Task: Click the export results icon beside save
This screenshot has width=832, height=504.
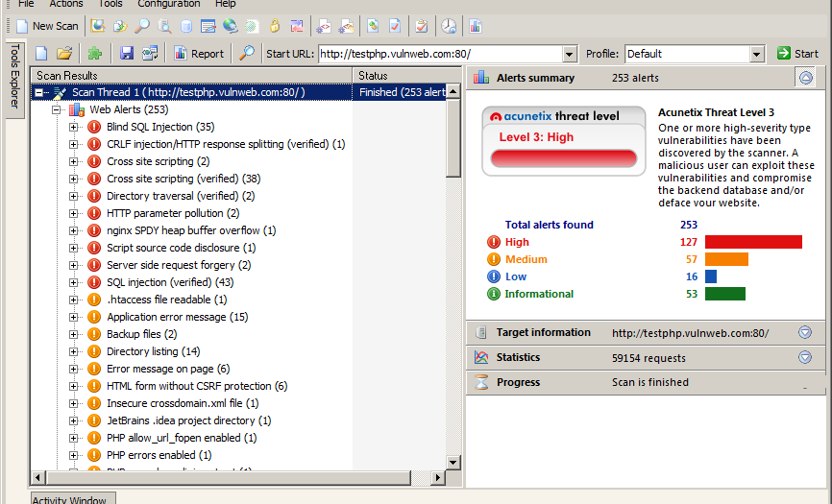Action: pos(150,53)
